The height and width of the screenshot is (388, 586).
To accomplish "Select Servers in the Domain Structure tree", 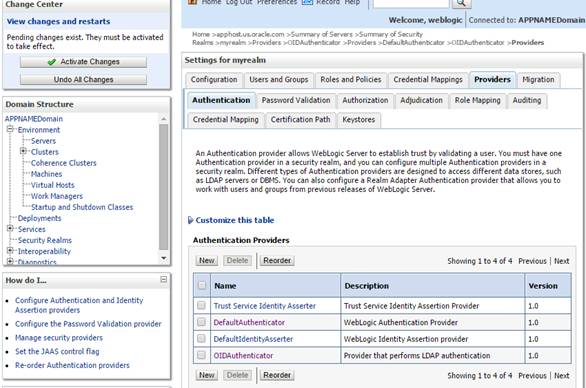I will point(43,141).
